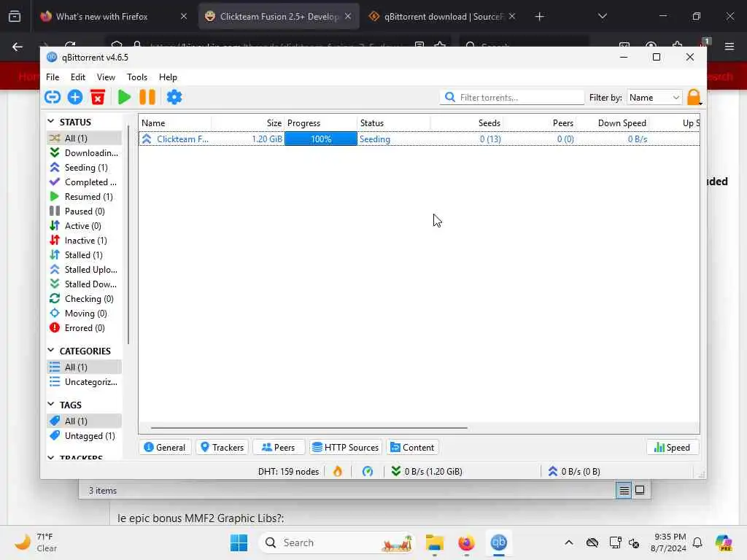This screenshot has width=747, height=560.
Task: Click the 100% progress bar of Clickteam torrent
Action: (x=321, y=139)
